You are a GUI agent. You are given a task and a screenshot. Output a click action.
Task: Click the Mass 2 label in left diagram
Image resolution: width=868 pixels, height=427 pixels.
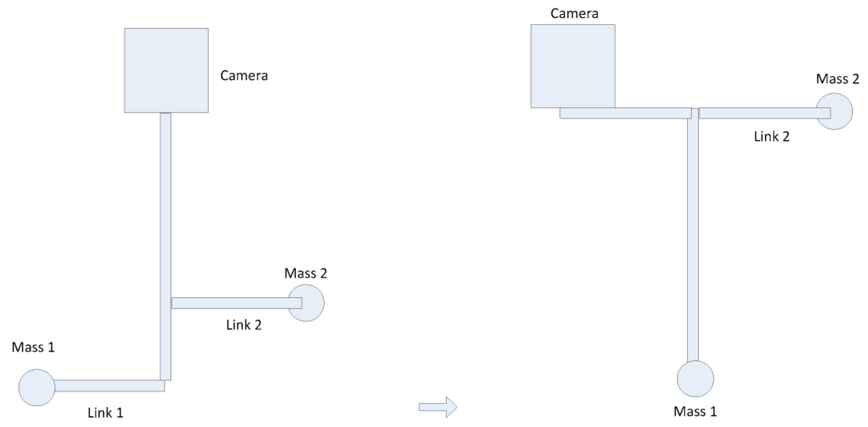[x=306, y=273]
